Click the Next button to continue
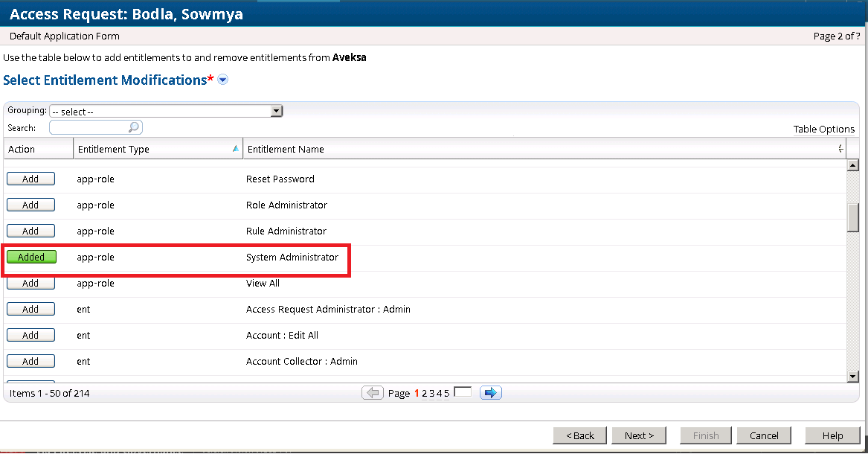This screenshot has width=868, height=454. (638, 435)
